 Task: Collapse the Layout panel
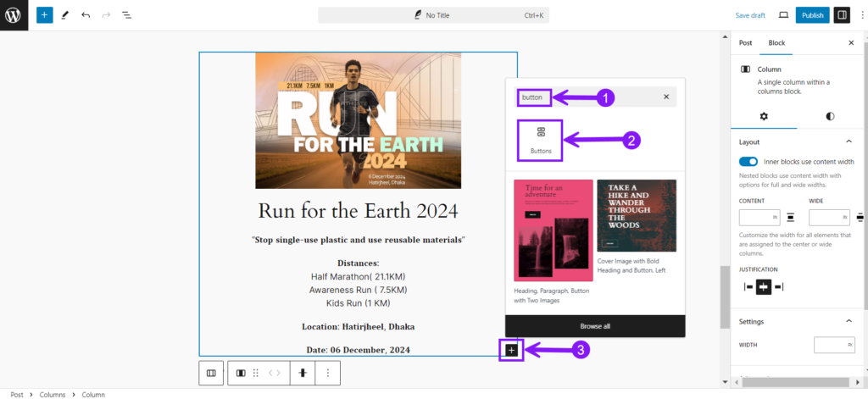[x=849, y=141]
